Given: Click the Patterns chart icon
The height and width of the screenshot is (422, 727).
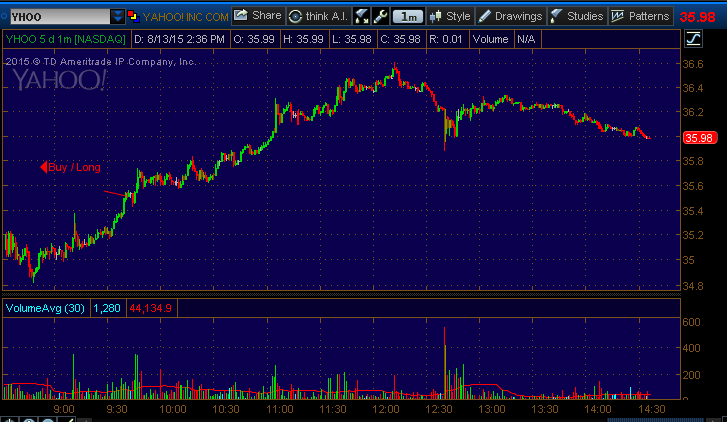Looking at the screenshot, I should click(617, 16).
